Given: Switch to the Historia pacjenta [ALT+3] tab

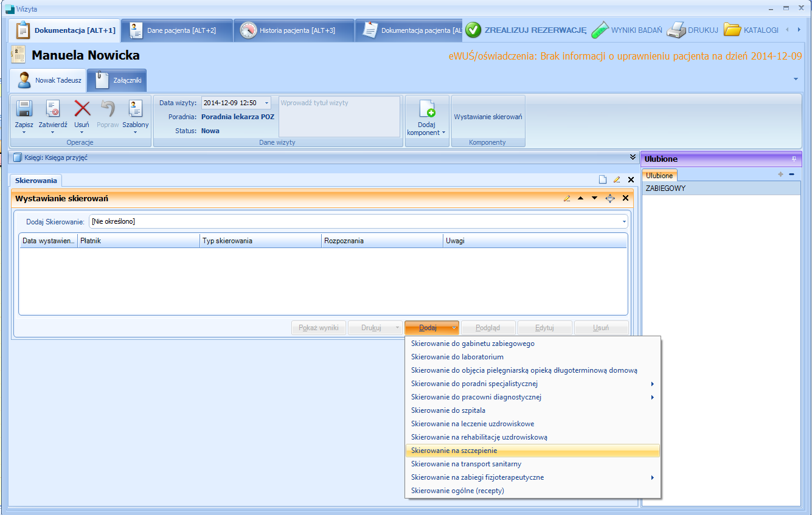Looking at the screenshot, I should coord(294,30).
